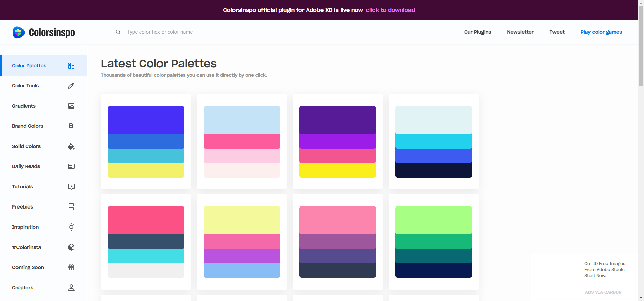The height and width of the screenshot is (301, 644).
Task: Click the 'click to download' banner link
Action: click(390, 10)
